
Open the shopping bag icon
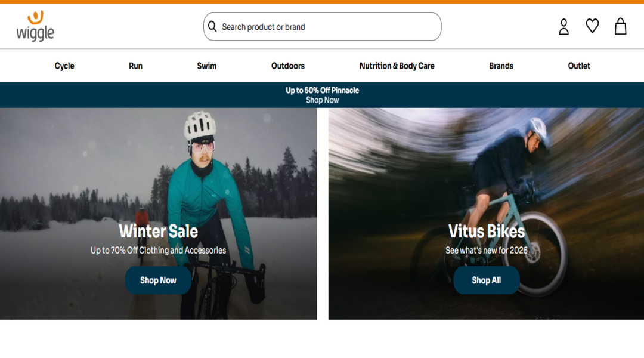pos(620,27)
